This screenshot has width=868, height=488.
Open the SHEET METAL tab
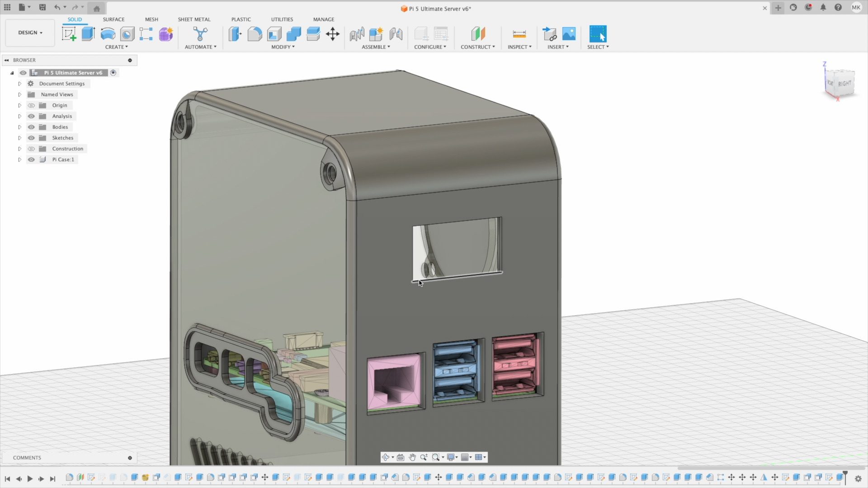194,19
